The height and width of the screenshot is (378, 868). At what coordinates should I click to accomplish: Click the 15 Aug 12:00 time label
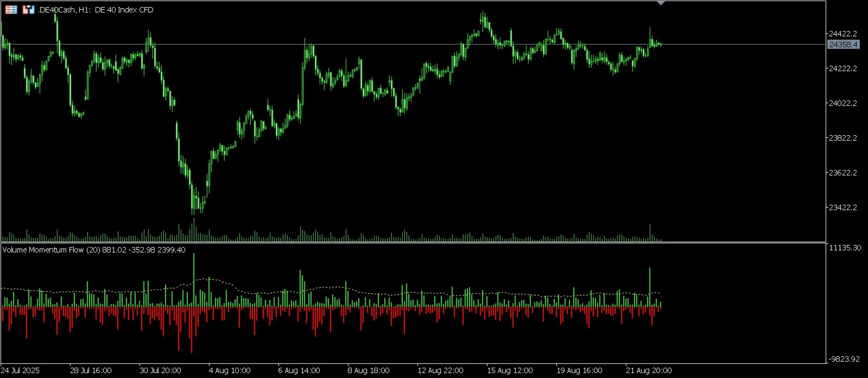[510, 370]
